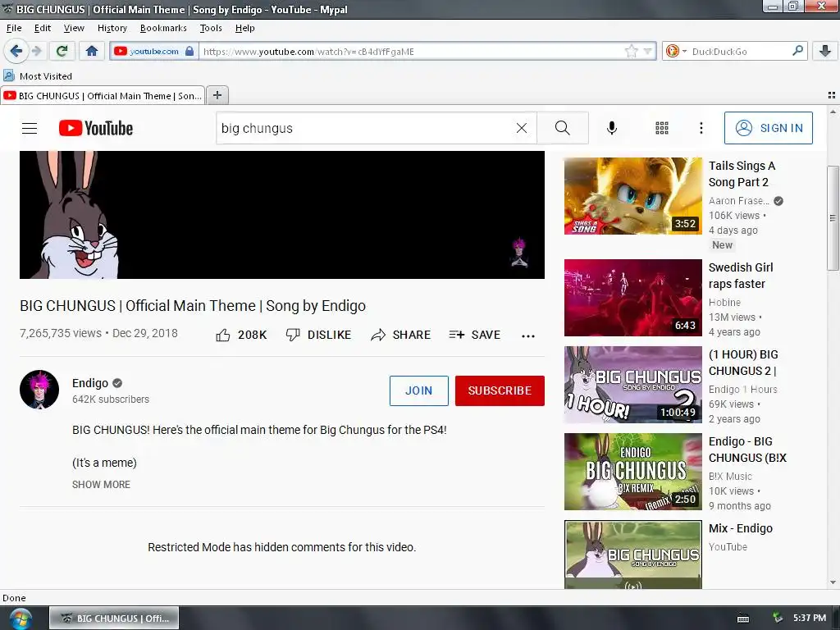Click the YouTube search magnifier button
This screenshot has height=630, width=840.
coord(563,128)
